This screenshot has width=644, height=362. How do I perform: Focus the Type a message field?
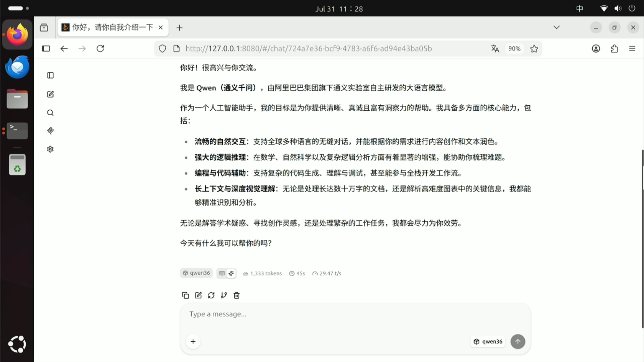tap(355, 314)
